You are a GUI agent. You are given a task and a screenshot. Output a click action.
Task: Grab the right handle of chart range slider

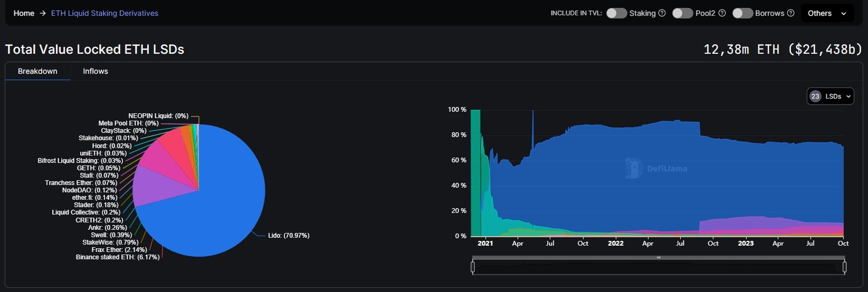[x=845, y=267]
